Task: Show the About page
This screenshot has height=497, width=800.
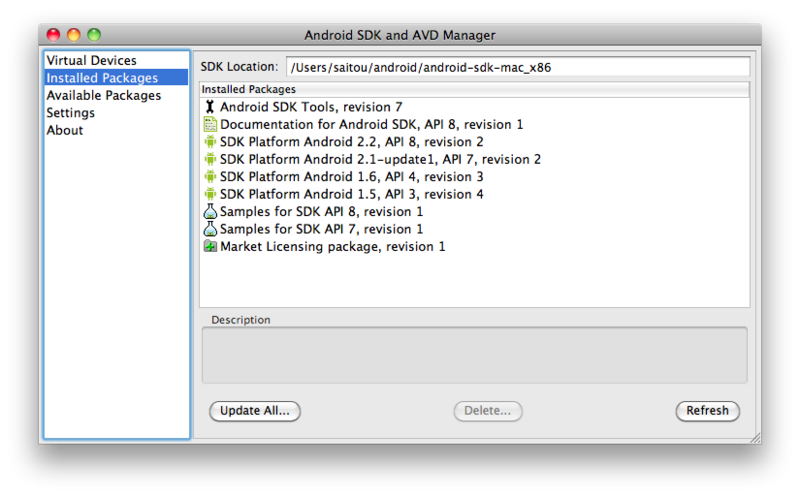Action: point(116,130)
